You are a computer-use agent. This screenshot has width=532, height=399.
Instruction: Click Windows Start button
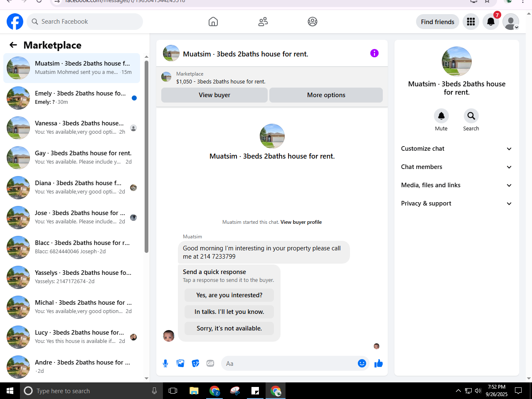pos(10,391)
